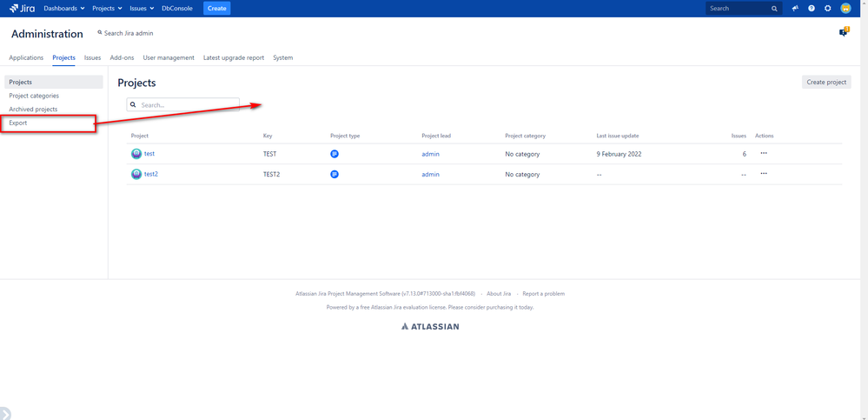Click the issue count 6 cell
The image size is (868, 420).
click(x=744, y=154)
